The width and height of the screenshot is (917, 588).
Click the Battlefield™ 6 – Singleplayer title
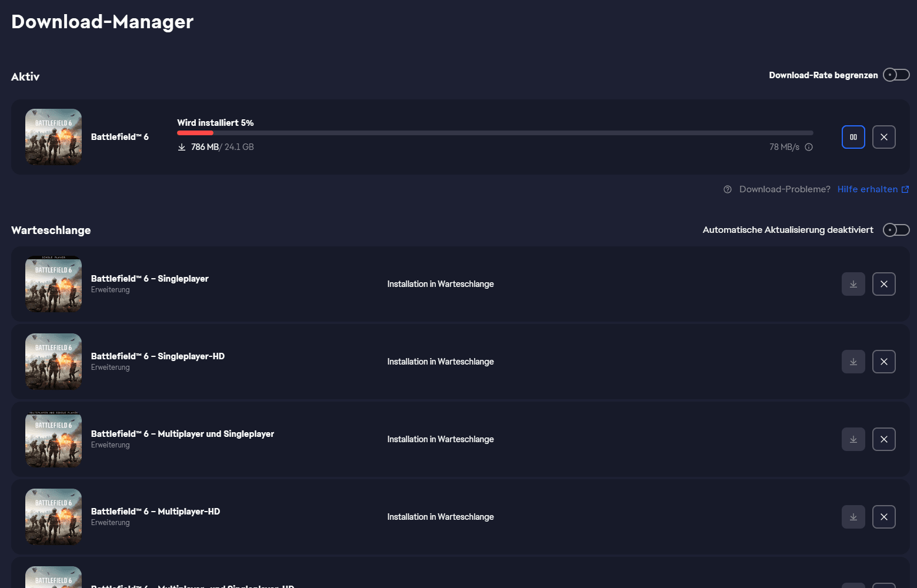[150, 279]
